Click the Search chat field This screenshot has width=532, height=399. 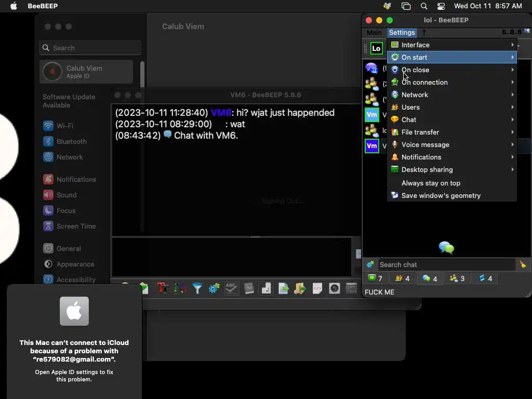pyautogui.click(x=446, y=264)
